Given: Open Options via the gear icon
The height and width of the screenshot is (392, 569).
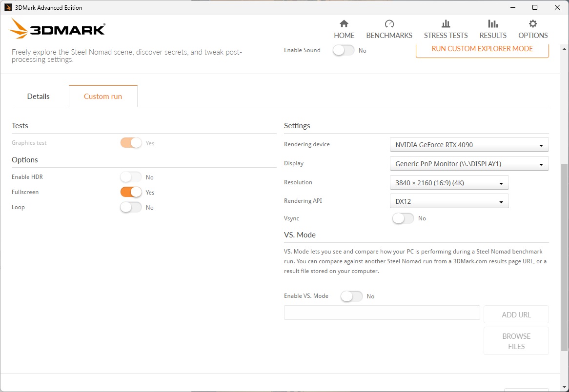Looking at the screenshot, I should click(x=533, y=24).
